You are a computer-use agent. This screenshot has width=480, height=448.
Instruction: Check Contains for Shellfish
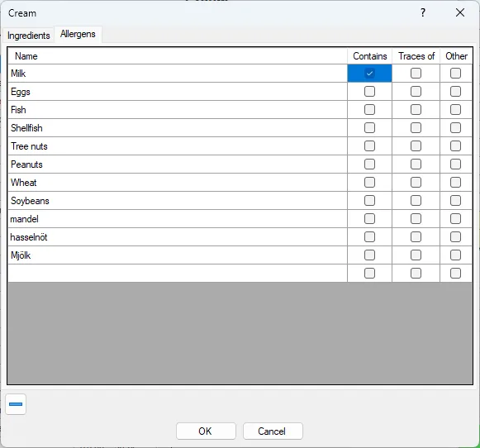pos(369,127)
